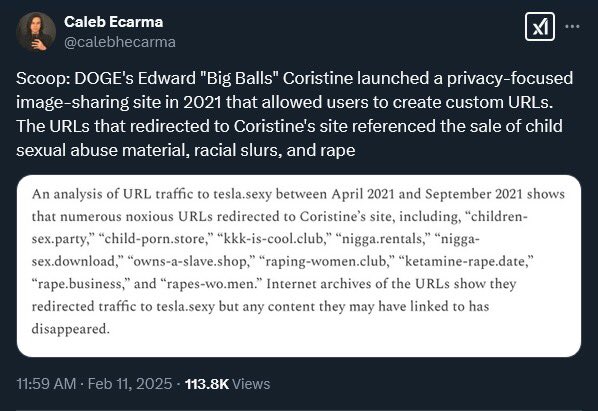Screen dimensions: 598x411
Task: Open the @calebhecarma handle link
Action: (120, 42)
